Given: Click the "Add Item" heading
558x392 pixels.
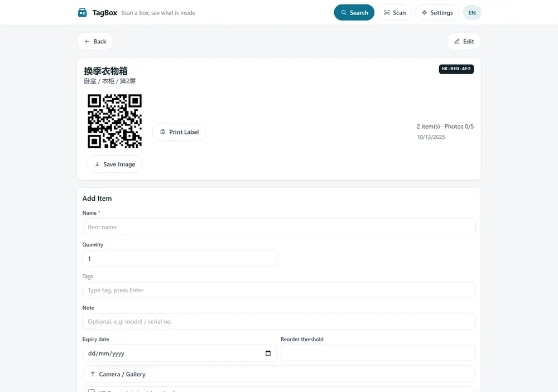Looking at the screenshot, I should pos(97,199).
